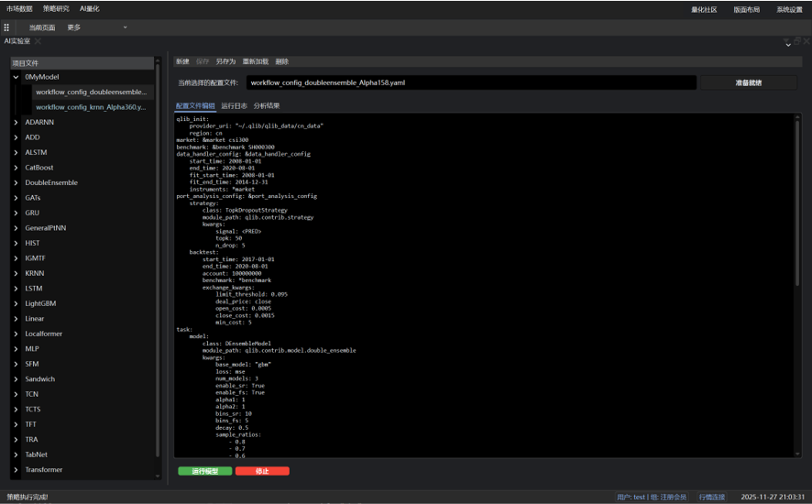Collapse the 0MyModel folder

[16, 77]
